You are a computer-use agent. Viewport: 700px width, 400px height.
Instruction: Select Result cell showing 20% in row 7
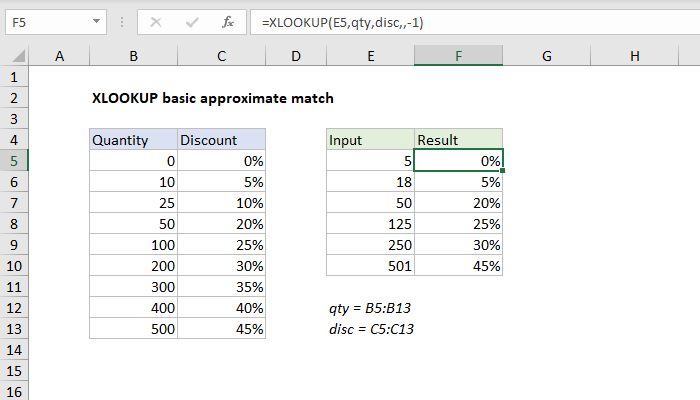[458, 203]
